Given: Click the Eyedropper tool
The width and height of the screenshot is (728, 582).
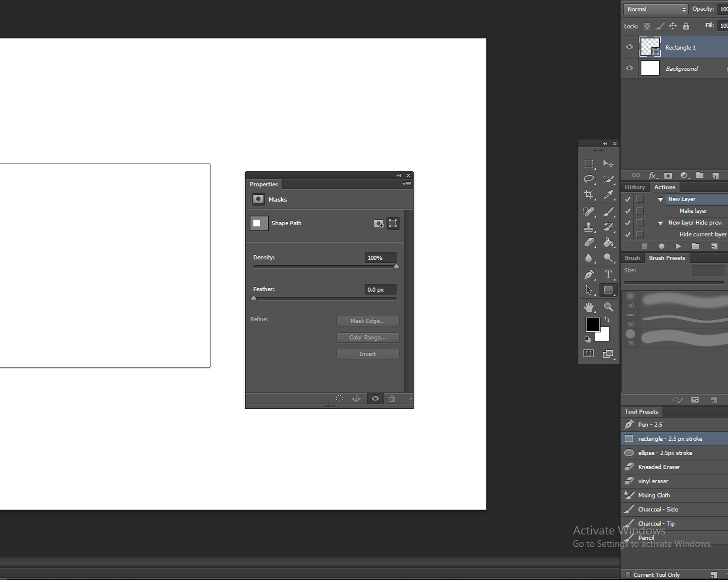Looking at the screenshot, I should (608, 194).
